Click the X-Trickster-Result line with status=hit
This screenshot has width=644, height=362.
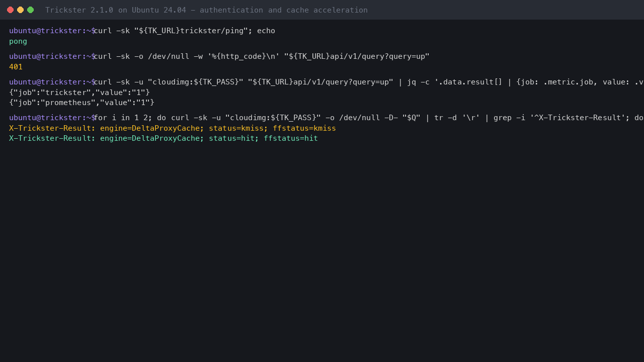(164, 138)
